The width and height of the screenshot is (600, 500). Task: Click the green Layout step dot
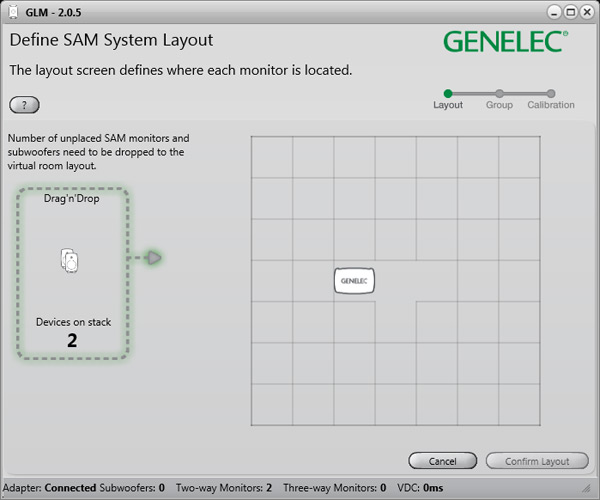448,93
